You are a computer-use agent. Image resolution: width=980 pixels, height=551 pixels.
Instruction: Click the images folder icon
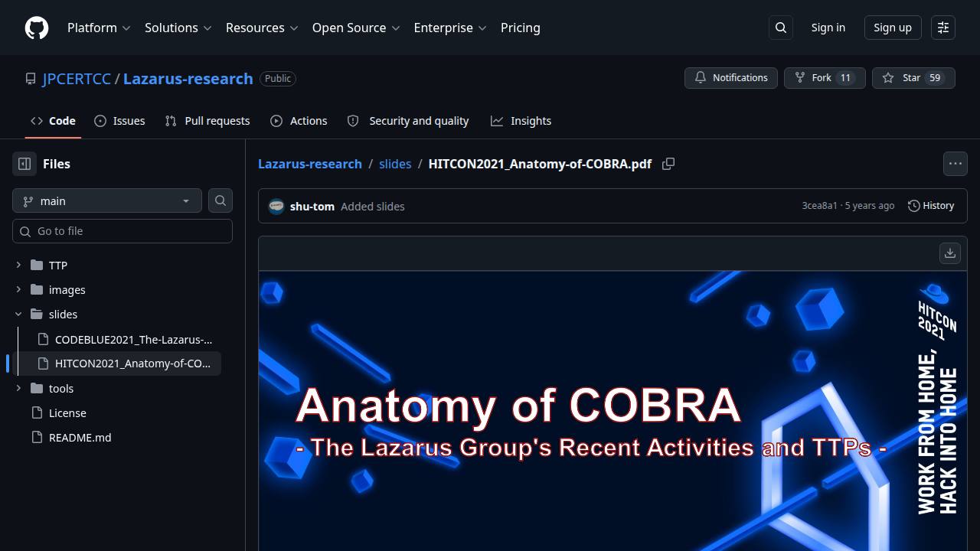(x=37, y=289)
